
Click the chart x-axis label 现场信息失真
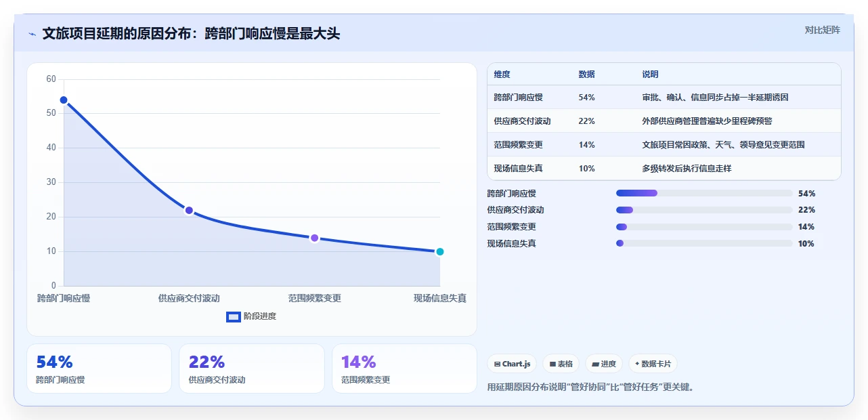coord(440,298)
